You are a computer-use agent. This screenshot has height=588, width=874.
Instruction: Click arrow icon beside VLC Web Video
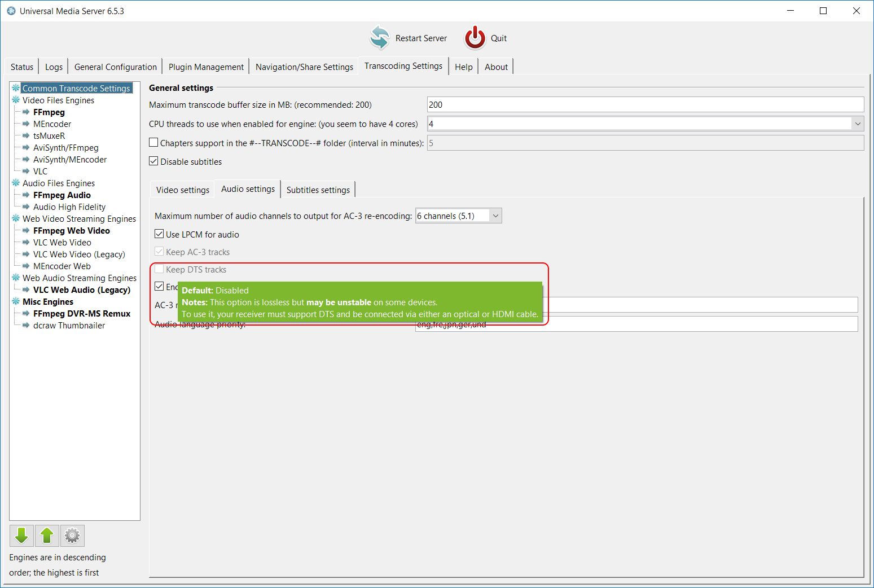(26, 242)
